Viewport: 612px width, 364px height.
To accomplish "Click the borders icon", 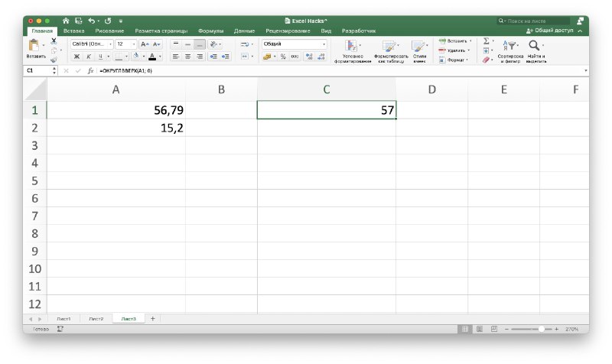I will coord(119,57).
